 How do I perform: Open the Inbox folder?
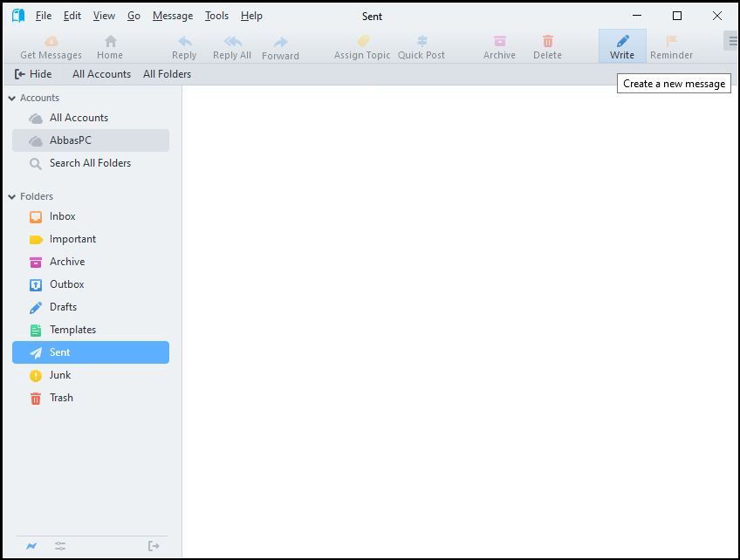point(91,216)
